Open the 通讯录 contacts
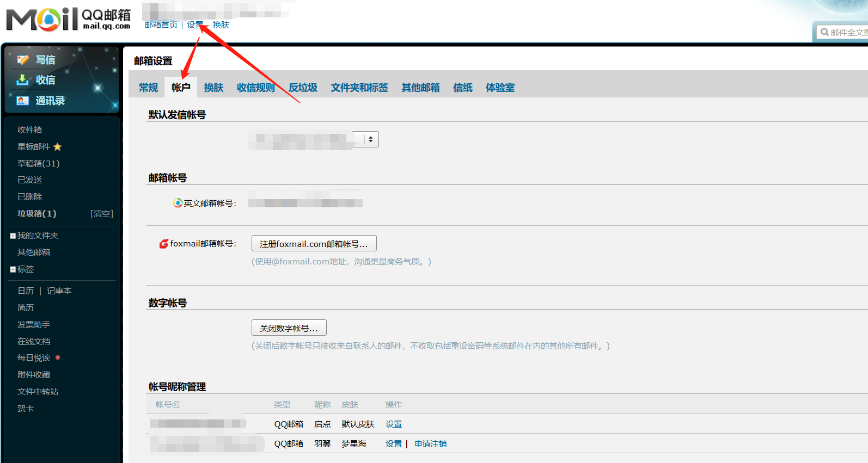 coord(50,101)
